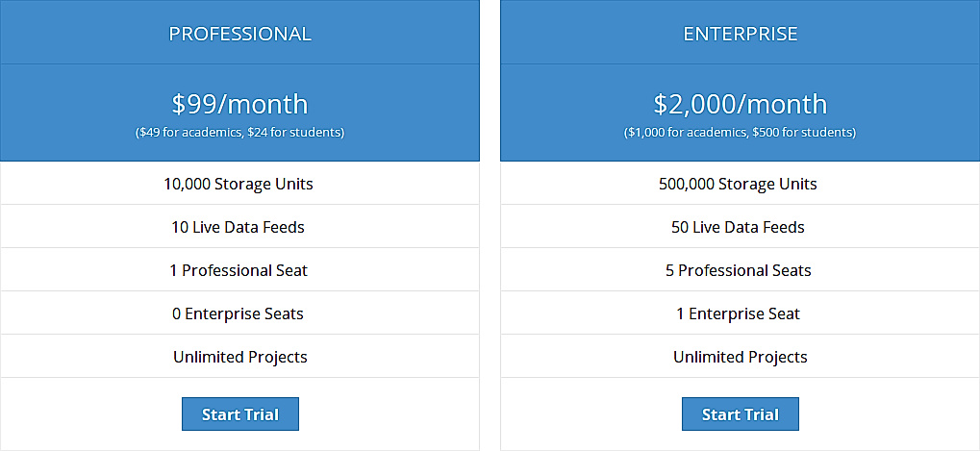Select the 50 Live Data Feeds row
This screenshot has width=980, height=451.
point(740,227)
